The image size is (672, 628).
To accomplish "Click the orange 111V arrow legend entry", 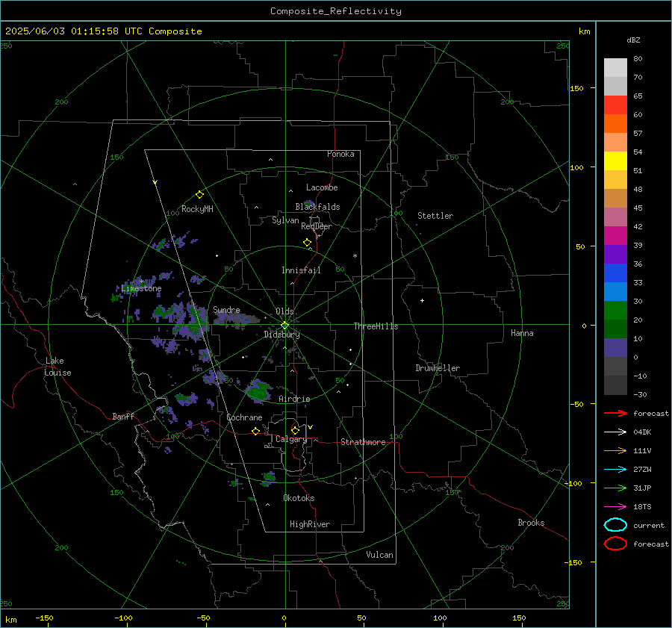I will (615, 450).
